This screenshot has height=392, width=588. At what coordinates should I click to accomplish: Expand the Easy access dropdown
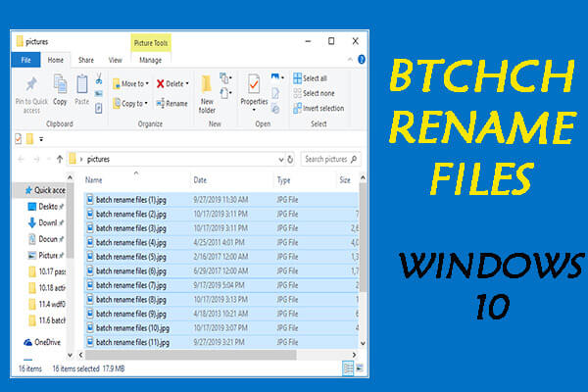225,93
